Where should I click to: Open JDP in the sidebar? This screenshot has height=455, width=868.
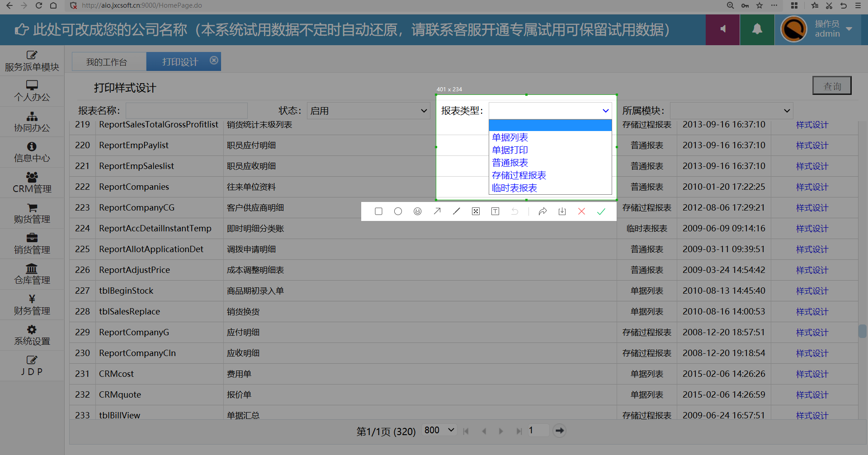32,366
